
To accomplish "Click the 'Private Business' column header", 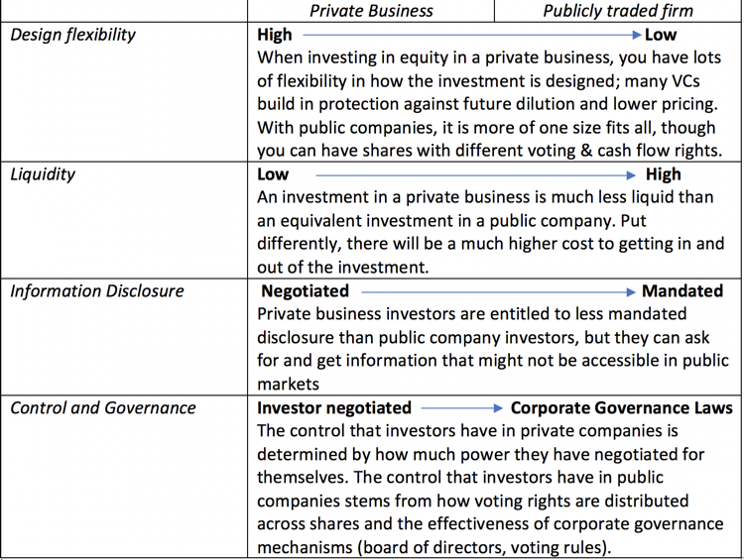I will coord(371,11).
